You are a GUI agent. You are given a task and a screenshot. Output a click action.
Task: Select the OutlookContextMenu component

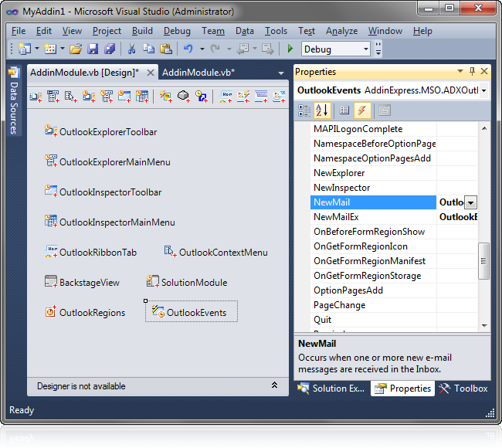click(215, 252)
